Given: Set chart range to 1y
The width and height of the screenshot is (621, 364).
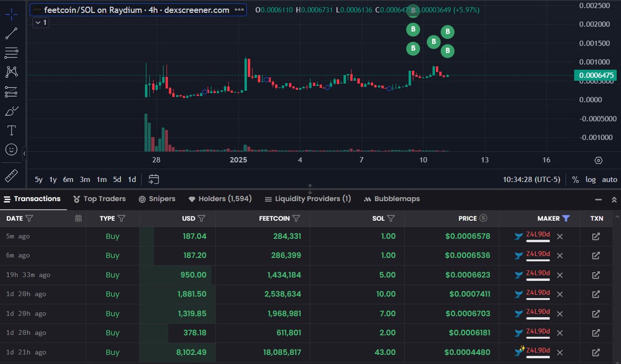Looking at the screenshot, I should coord(53,179).
